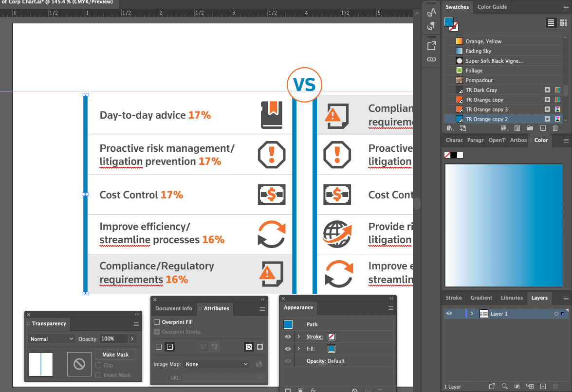Create a new layer in the Layers panel

click(543, 386)
